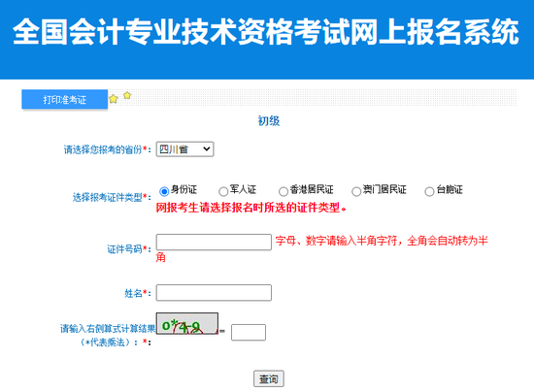This screenshot has width=534, height=392.
Task: Click the red hint 字母、数字请输入半角字符
Action: pos(336,241)
